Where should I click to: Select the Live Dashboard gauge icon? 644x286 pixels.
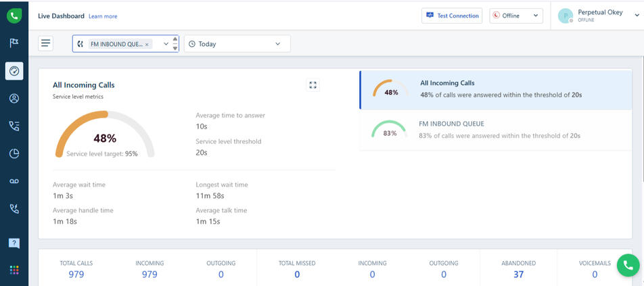(x=14, y=71)
